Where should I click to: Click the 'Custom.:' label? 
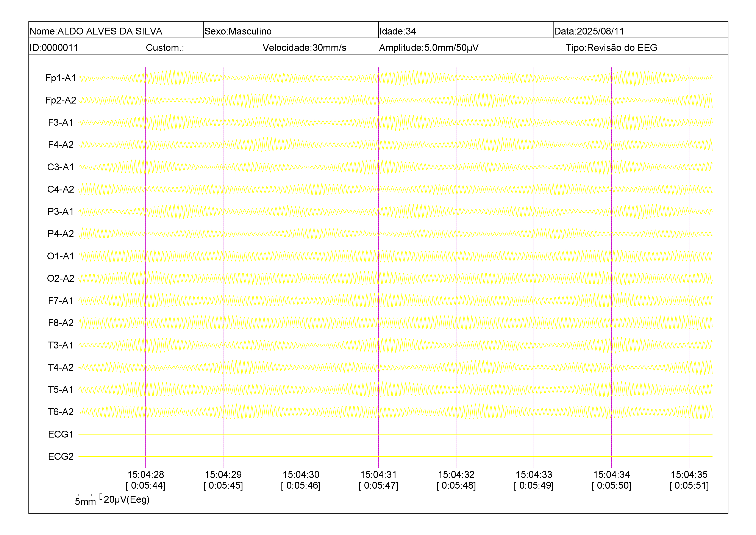[165, 48]
